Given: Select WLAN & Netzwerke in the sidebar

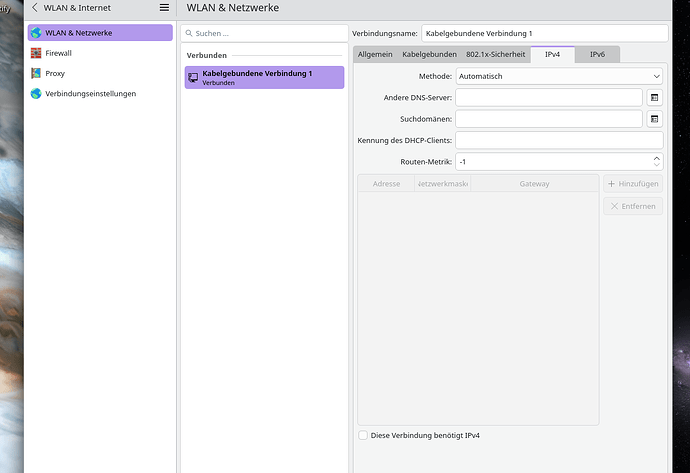Looking at the screenshot, I should [x=99, y=33].
